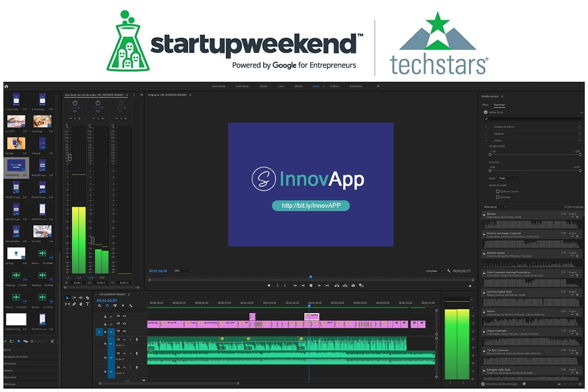Export frame with camera icon
588x392 pixels.
click(x=353, y=286)
